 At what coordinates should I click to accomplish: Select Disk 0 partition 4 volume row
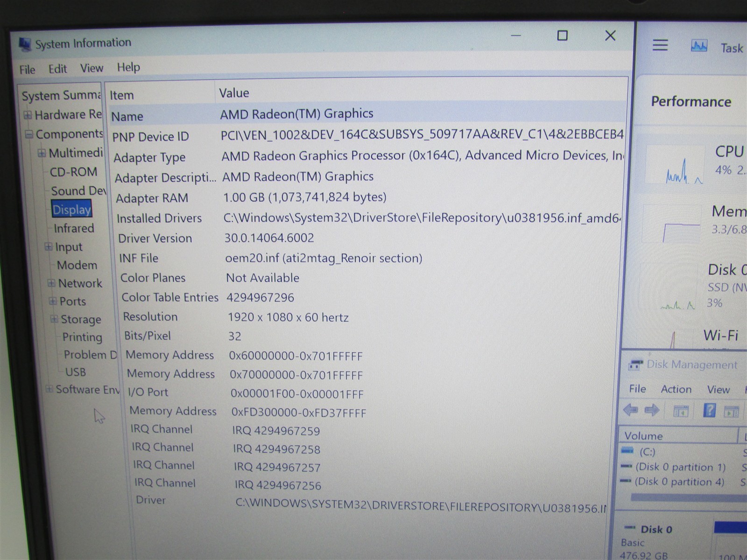[x=672, y=482]
